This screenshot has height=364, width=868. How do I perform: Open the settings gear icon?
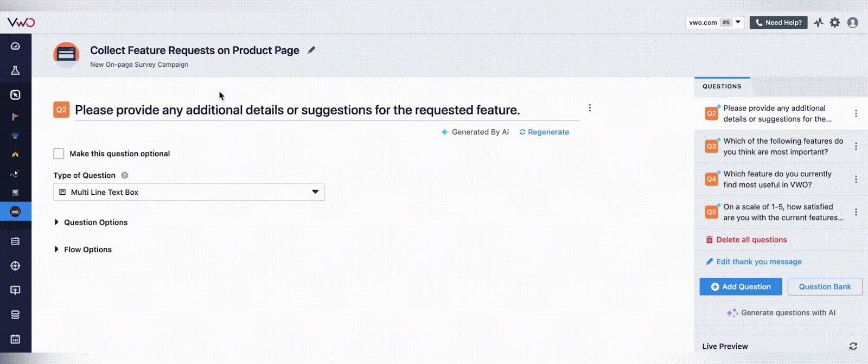(x=835, y=22)
